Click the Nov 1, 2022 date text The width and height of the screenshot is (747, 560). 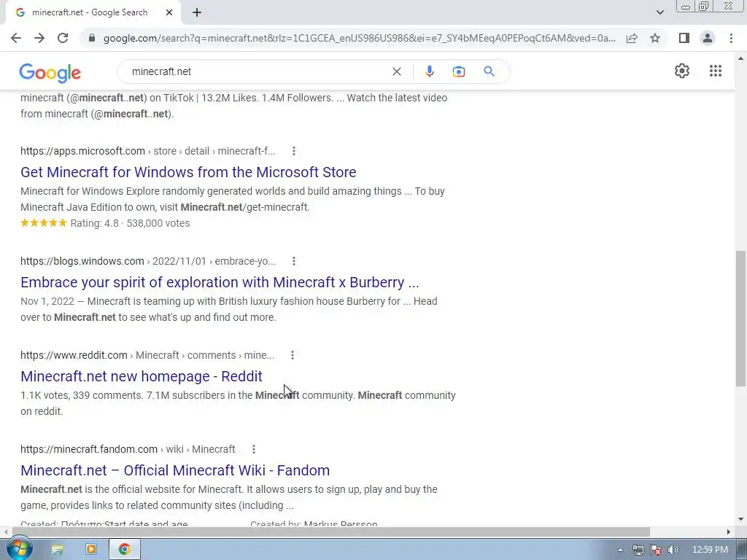coord(47,301)
